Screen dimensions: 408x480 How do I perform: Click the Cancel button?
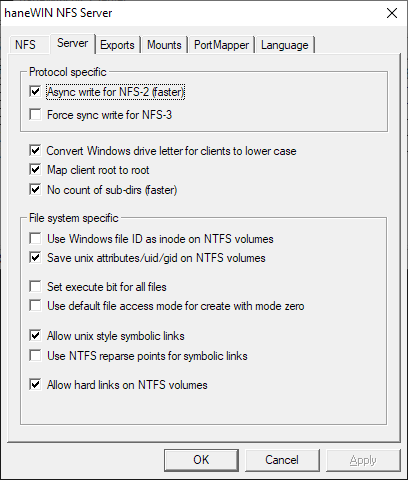click(282, 460)
